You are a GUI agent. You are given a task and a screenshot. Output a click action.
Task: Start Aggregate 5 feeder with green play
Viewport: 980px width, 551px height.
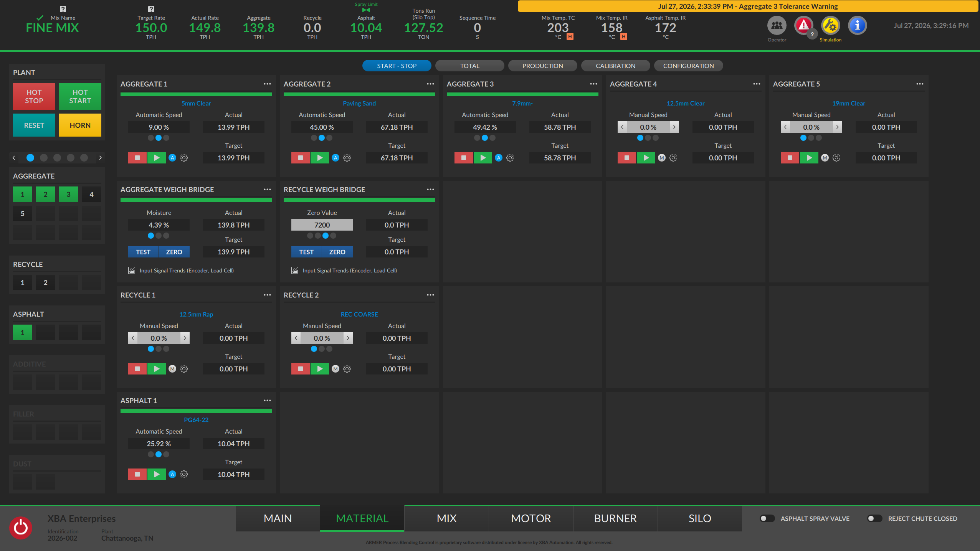pyautogui.click(x=809, y=158)
